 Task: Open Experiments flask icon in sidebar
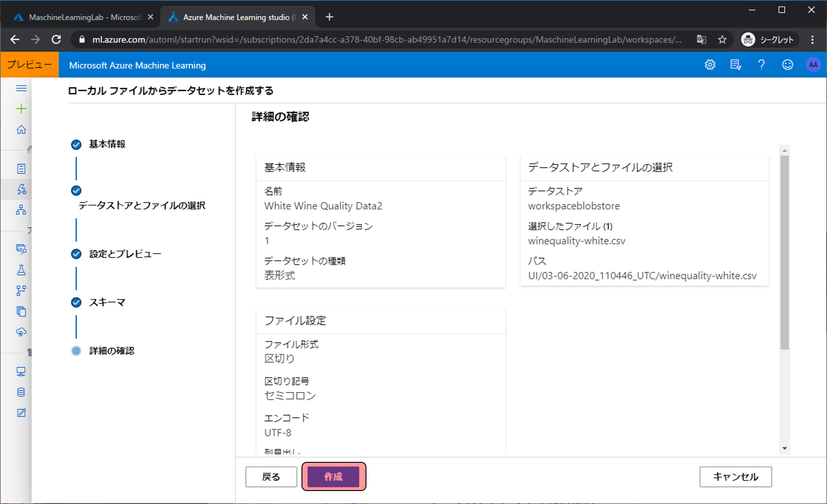[x=21, y=270]
